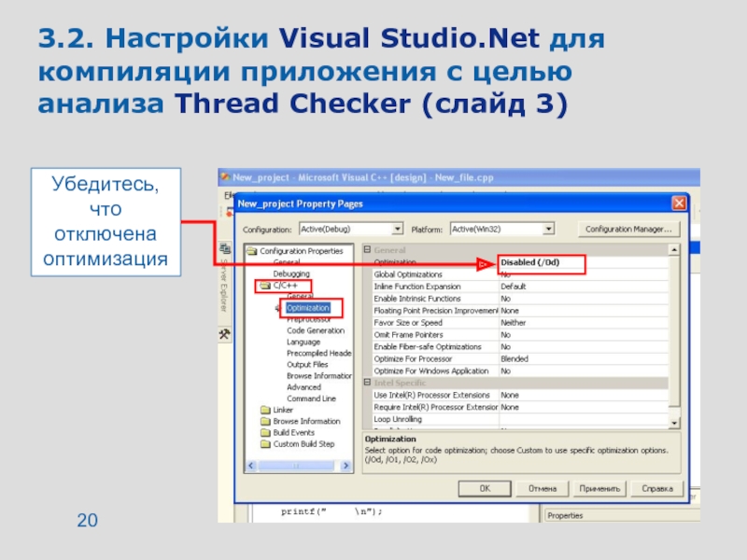747x560 pixels.
Task: Open the Configuration dropdown Active(Debug)
Action: tap(398, 229)
